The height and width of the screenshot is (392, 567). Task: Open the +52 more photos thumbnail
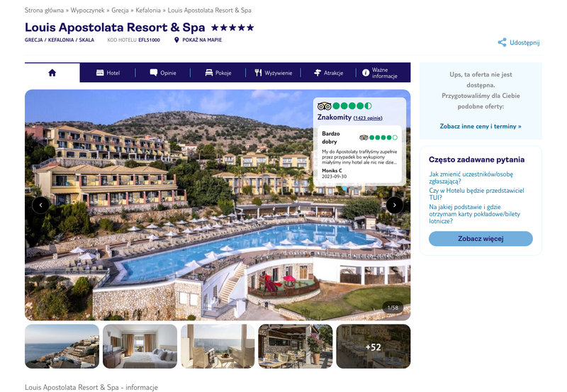[x=374, y=346]
